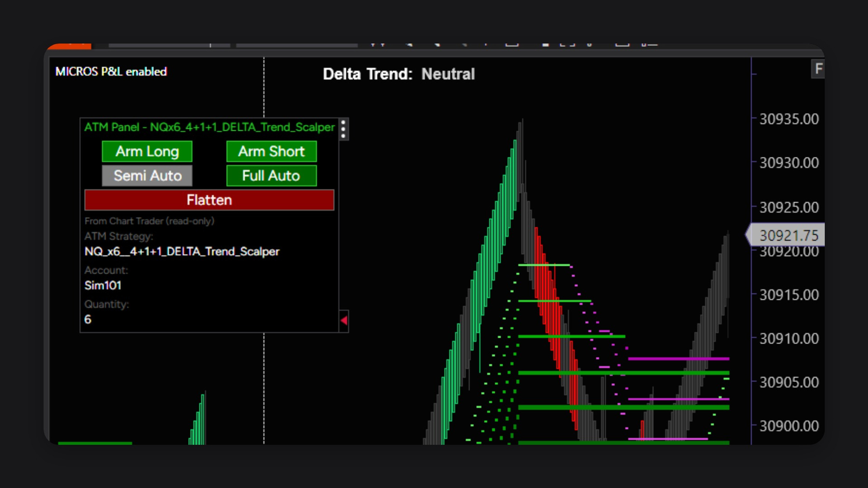The image size is (868, 488).
Task: Click the F button at chart corner
Action: [x=818, y=69]
